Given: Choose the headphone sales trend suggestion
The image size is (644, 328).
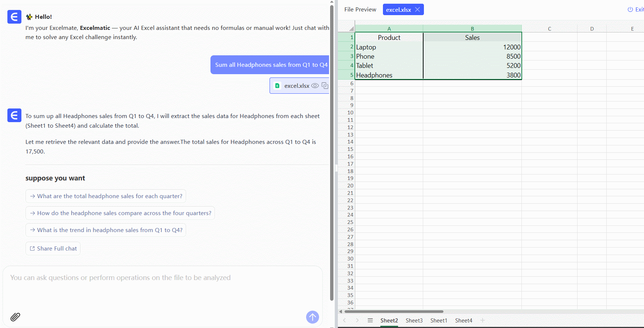Looking at the screenshot, I should pyautogui.click(x=106, y=230).
